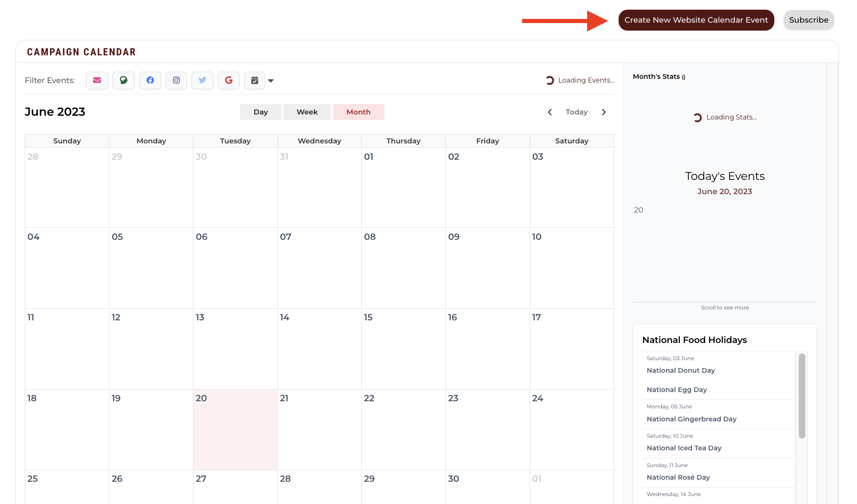Open National Gingerbread Day holiday
The image size is (857, 504).
(691, 419)
